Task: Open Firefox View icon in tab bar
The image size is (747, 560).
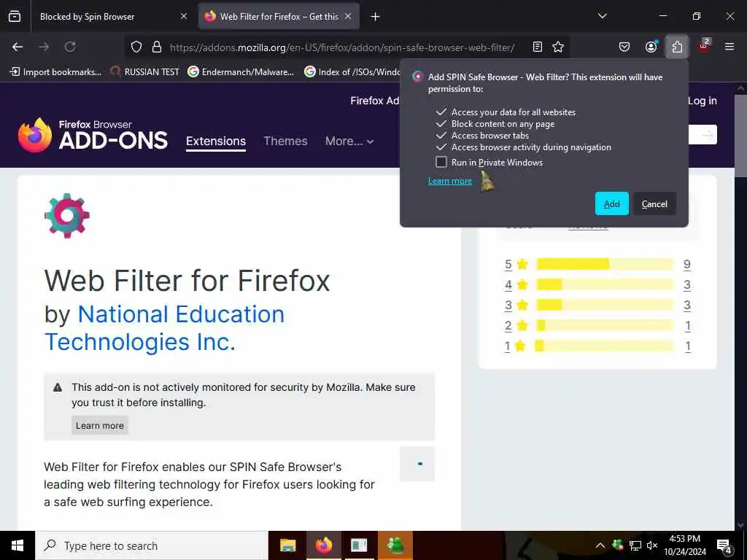Action: click(x=15, y=16)
